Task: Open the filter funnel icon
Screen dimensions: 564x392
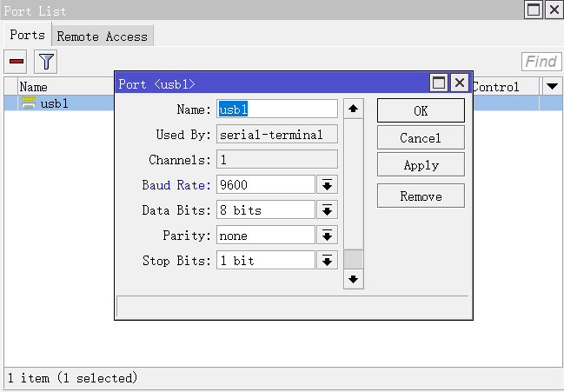Action: click(x=45, y=62)
